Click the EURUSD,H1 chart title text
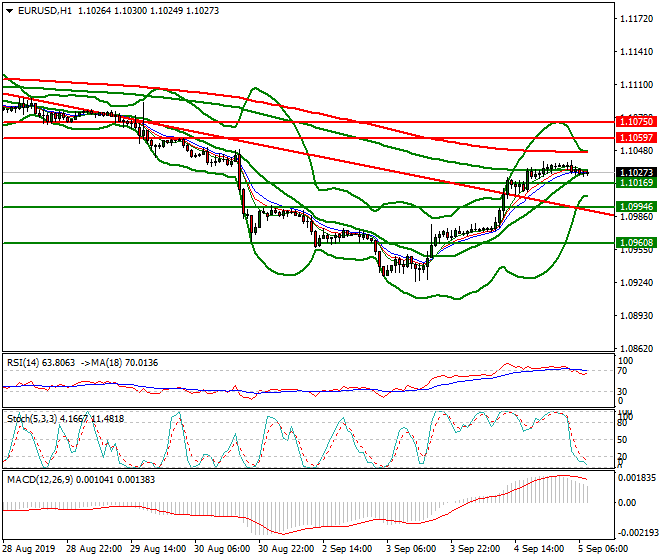 pos(45,11)
